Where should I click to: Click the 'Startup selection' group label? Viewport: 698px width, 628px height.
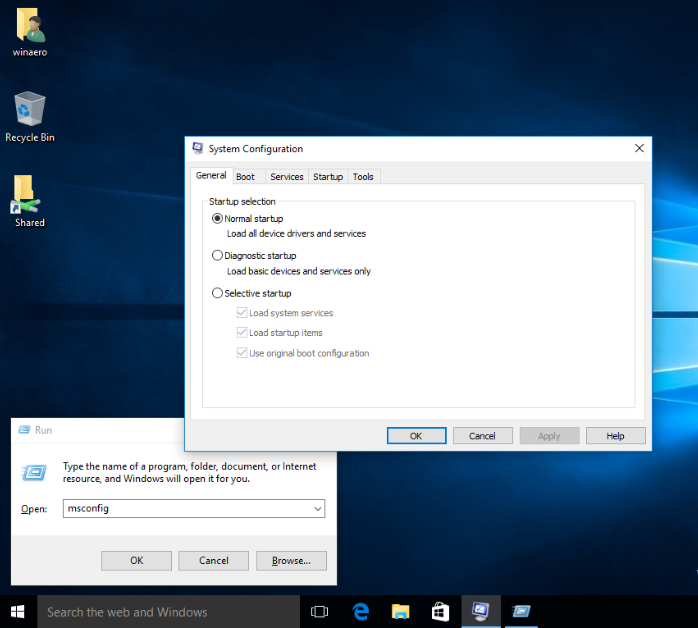(242, 202)
